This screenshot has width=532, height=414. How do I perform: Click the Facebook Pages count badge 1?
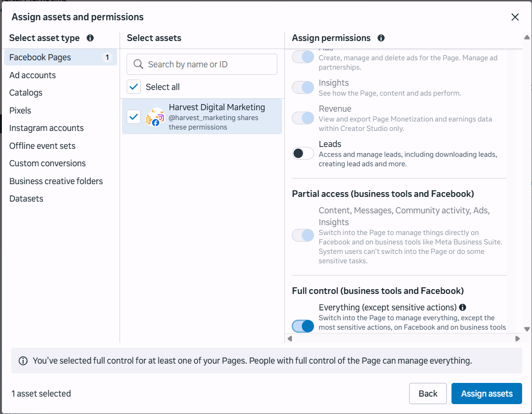pyautogui.click(x=107, y=57)
